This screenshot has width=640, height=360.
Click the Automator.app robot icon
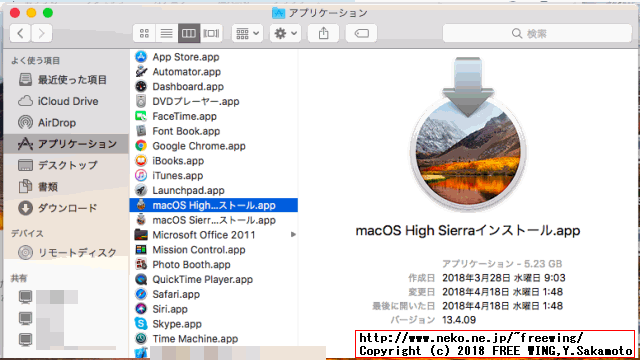tap(141, 71)
